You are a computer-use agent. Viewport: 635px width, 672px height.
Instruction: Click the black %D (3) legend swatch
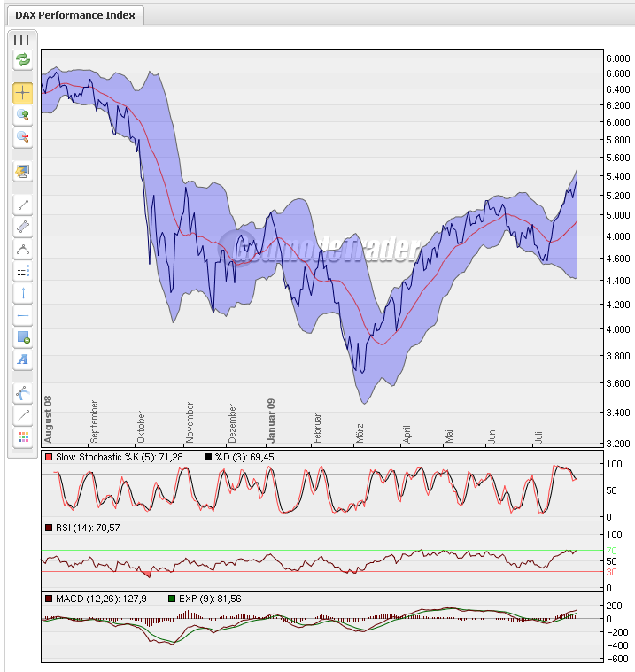pyautogui.click(x=208, y=456)
